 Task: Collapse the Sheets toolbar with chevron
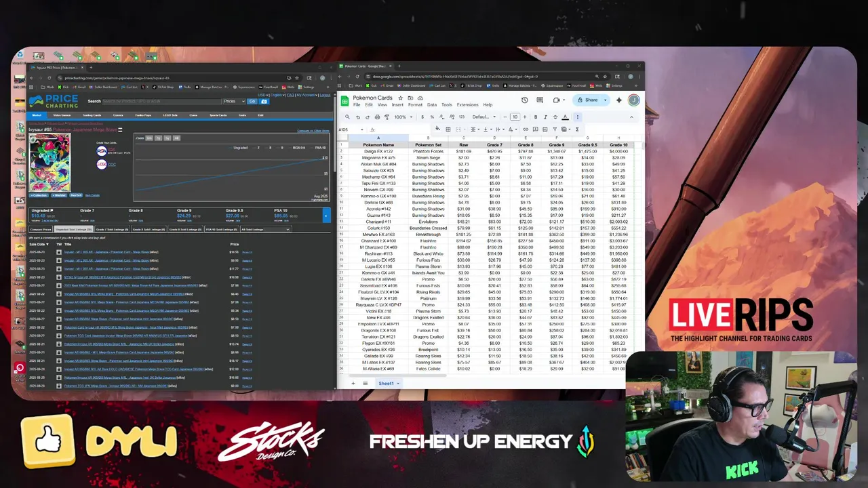(x=631, y=117)
